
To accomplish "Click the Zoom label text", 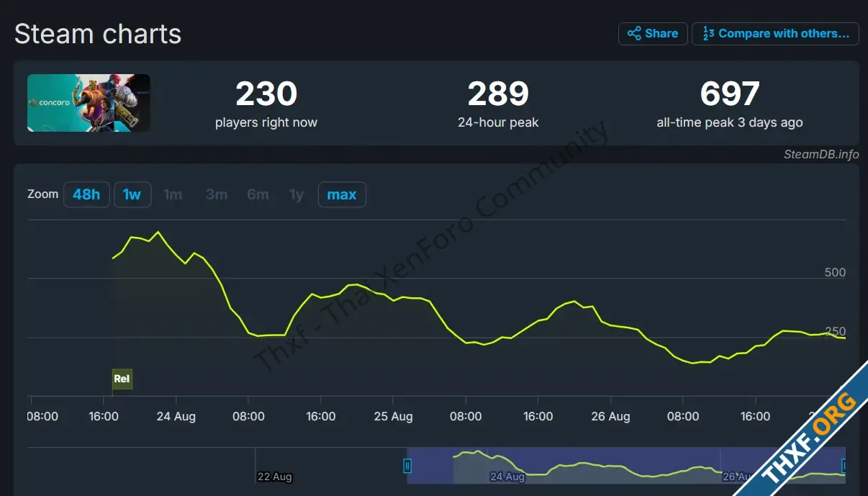I will click(42, 194).
